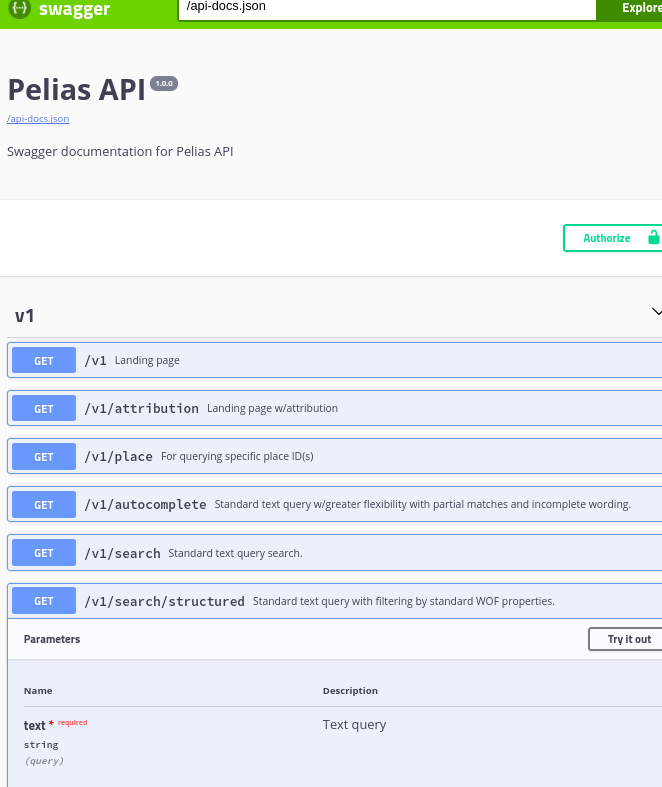Viewport: 662px width, 787px height.
Task: Click the GET badge for /v1/place
Action: coord(44,457)
